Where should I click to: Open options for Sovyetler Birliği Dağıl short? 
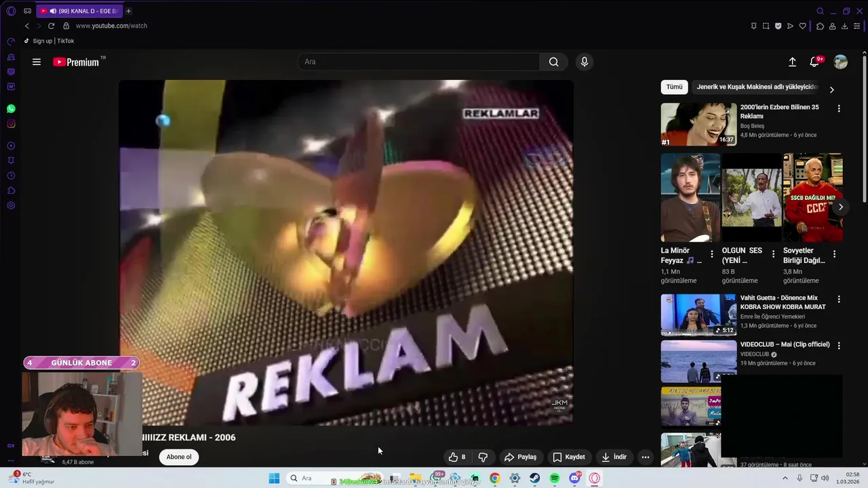pyautogui.click(x=834, y=254)
